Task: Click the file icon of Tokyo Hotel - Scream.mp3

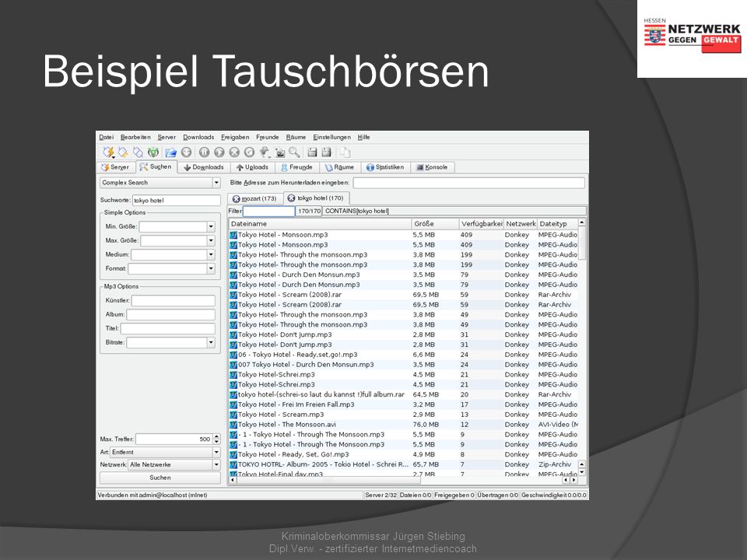Action: (233, 415)
